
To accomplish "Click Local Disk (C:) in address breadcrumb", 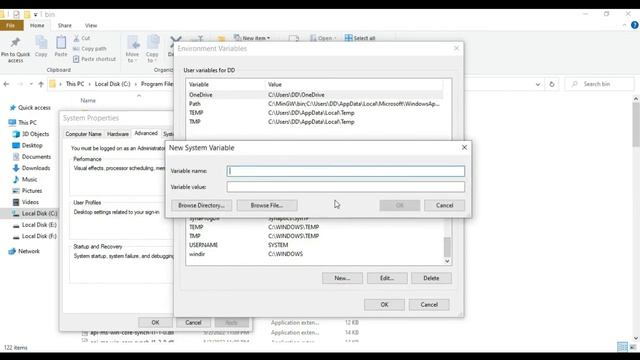I will point(112,84).
